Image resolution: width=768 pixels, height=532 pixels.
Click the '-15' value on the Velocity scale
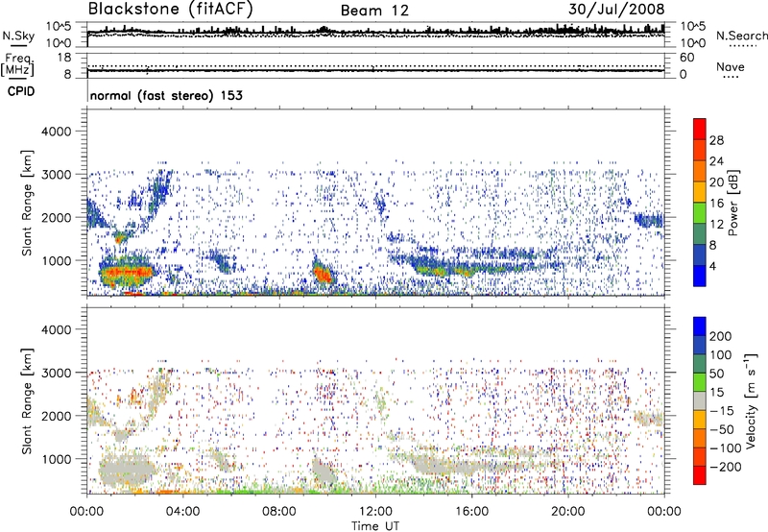[722, 411]
